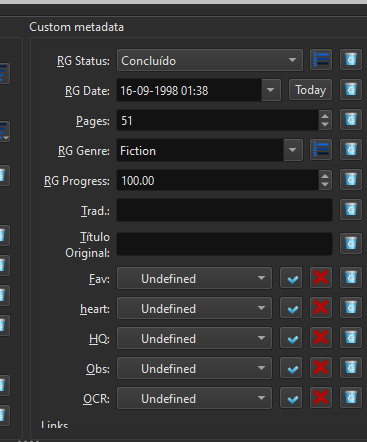Open the HQ Undefined dropdown
Image resolution: width=367 pixels, height=442 pixels.
point(194,338)
